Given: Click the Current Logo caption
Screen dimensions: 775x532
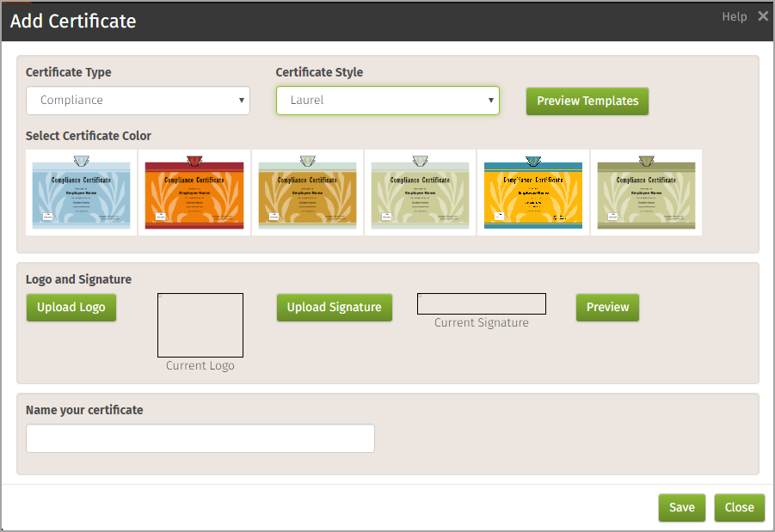Looking at the screenshot, I should (x=200, y=366).
